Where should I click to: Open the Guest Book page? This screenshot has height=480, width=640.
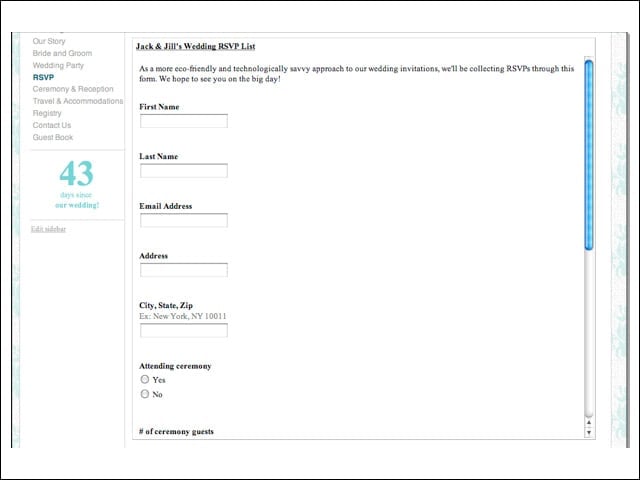(53, 137)
